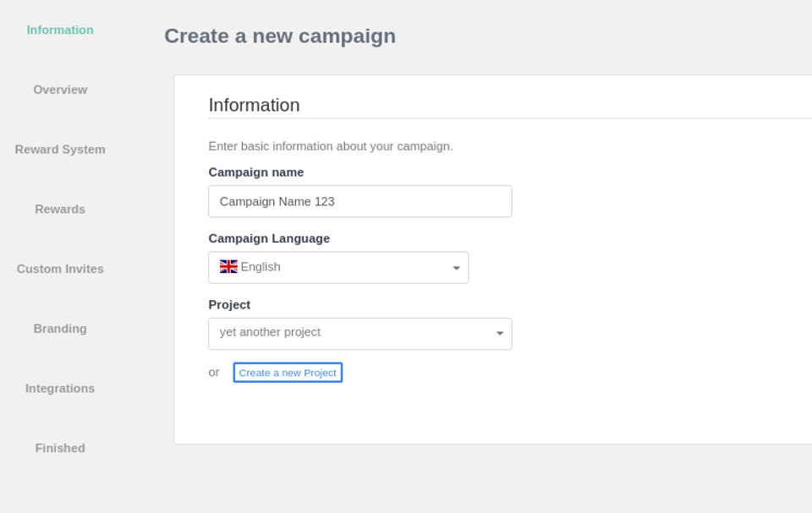Navigate to the Custom Invites step
The height and width of the screenshot is (513, 812).
pyautogui.click(x=60, y=269)
